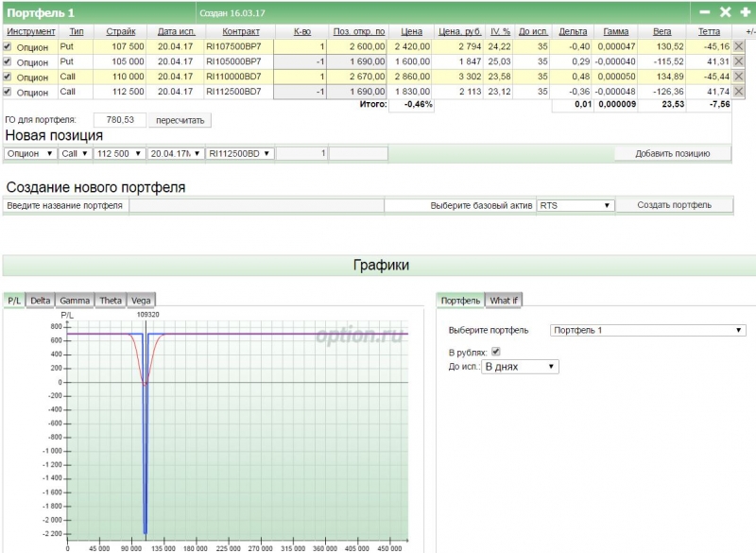Remove the 105 000 Put position
The height and width of the screenshot is (553, 756).
[x=739, y=61]
